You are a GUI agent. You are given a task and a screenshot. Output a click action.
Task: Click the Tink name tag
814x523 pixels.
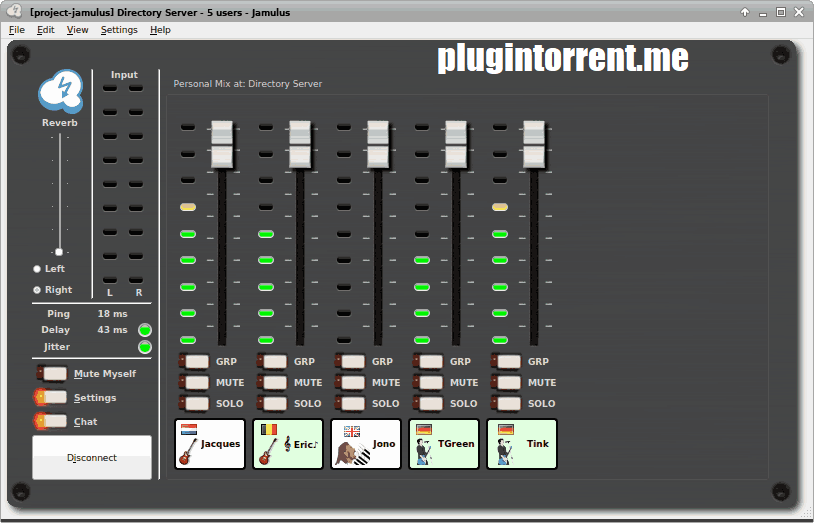click(522, 444)
